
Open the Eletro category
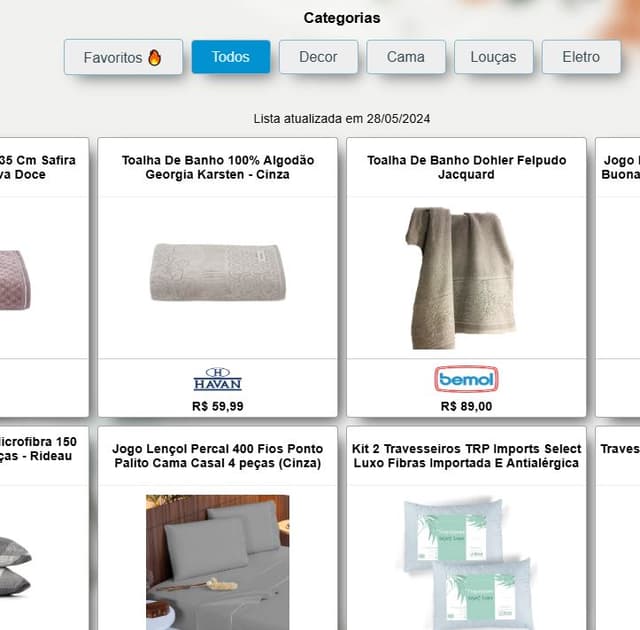581,57
